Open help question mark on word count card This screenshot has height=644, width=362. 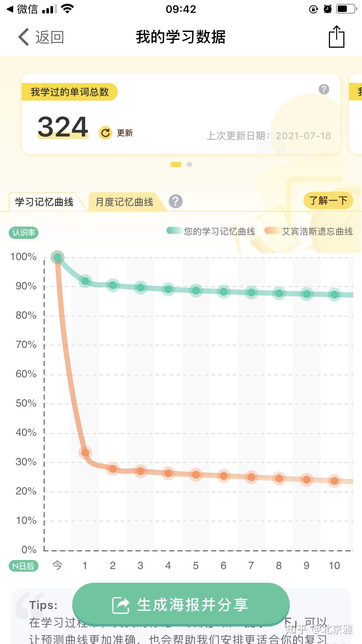pyautogui.click(x=324, y=89)
